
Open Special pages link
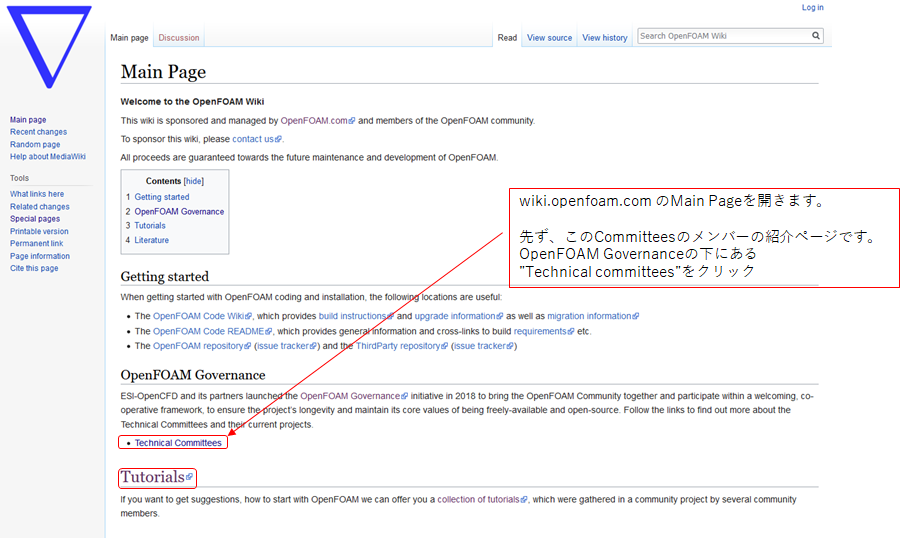click(34, 219)
